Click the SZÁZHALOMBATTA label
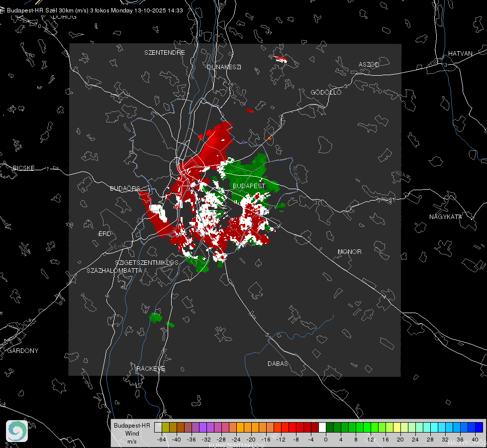 click(x=114, y=270)
